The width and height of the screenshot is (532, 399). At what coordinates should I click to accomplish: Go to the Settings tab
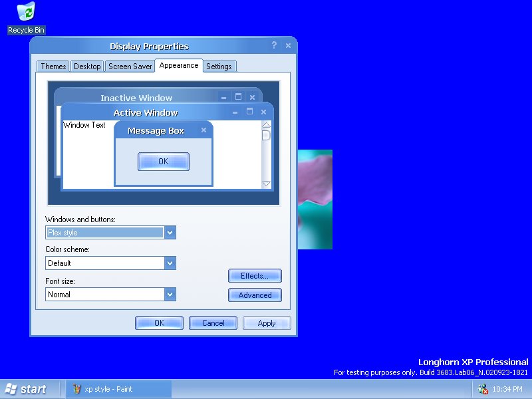point(219,66)
